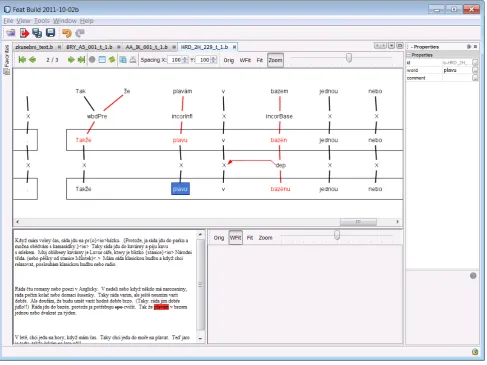Click the gray circle toolbar icon
The height and width of the screenshot is (365, 487).
point(92,60)
